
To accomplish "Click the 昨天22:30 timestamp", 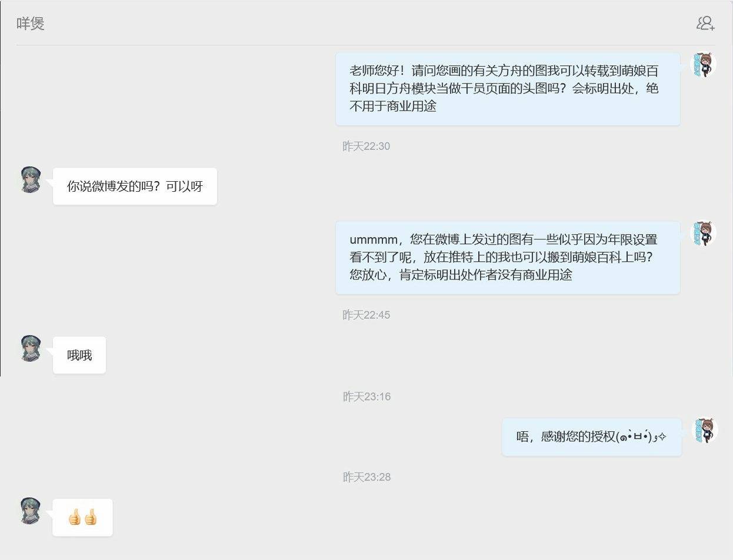I will (366, 146).
